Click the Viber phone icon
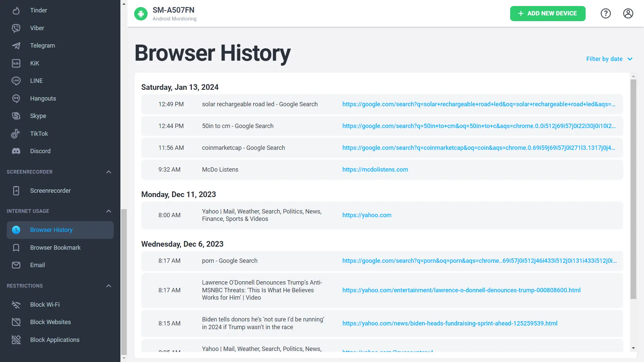The width and height of the screenshot is (644, 362). (16, 28)
